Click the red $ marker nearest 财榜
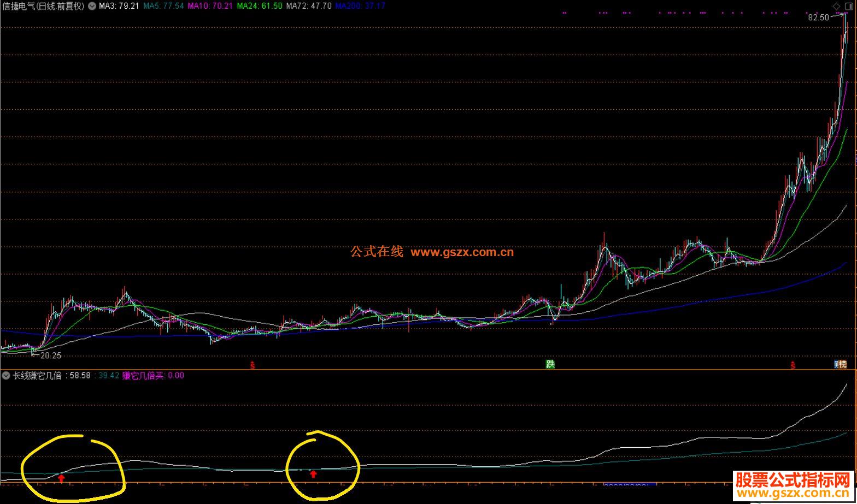 point(793,365)
